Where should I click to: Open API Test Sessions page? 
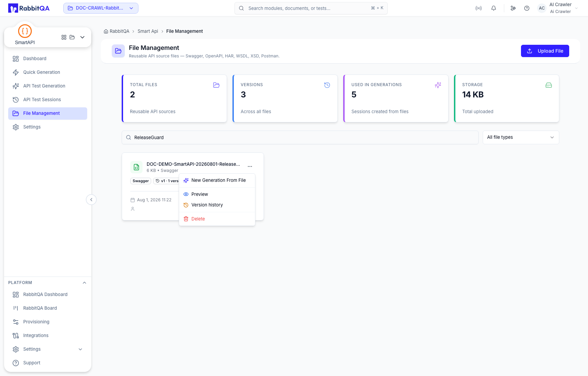pos(48,99)
